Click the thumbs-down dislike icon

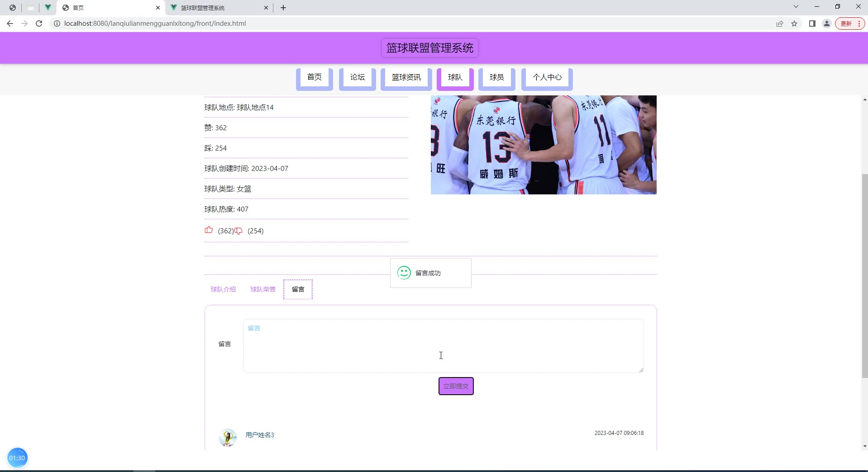pyautogui.click(x=238, y=231)
